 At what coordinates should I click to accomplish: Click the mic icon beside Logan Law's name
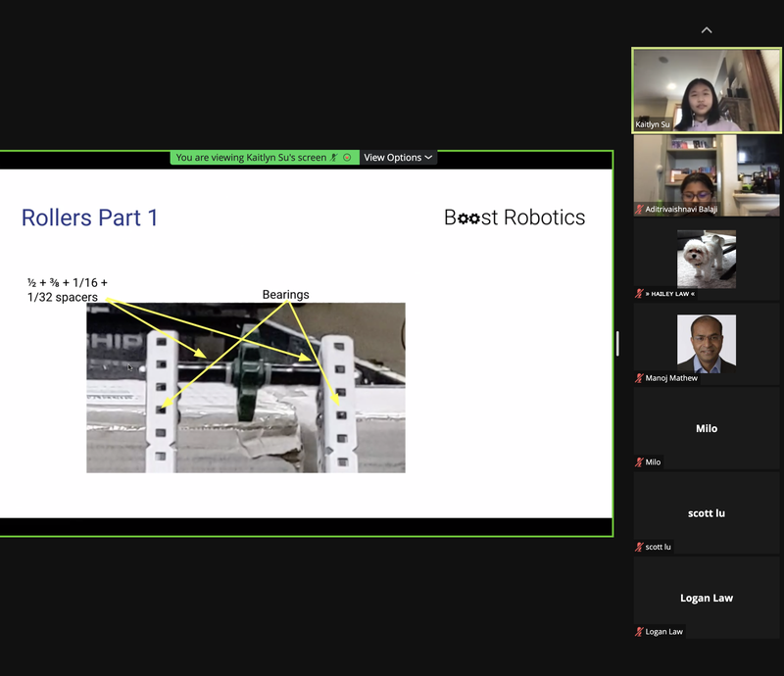(637, 632)
